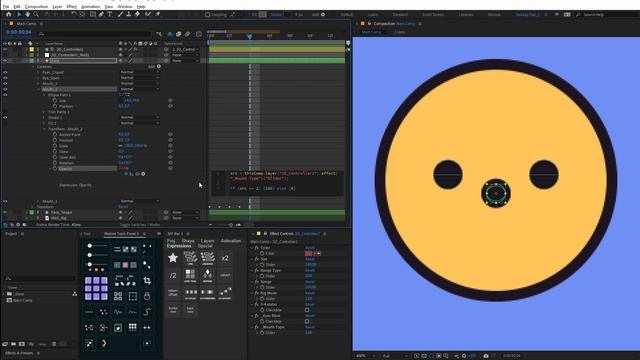640x360 pixels.
Task: Expand the Trim Paths 1 group
Action: [x=44, y=112]
